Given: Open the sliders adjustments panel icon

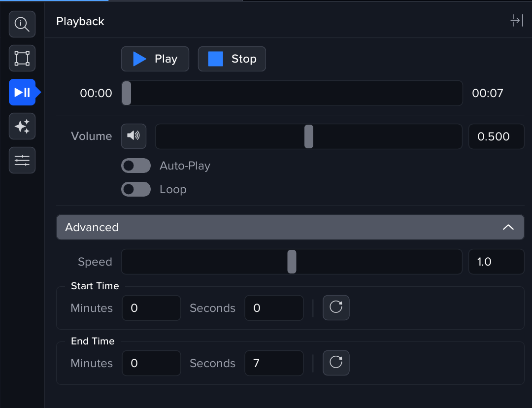Looking at the screenshot, I should click(22, 160).
